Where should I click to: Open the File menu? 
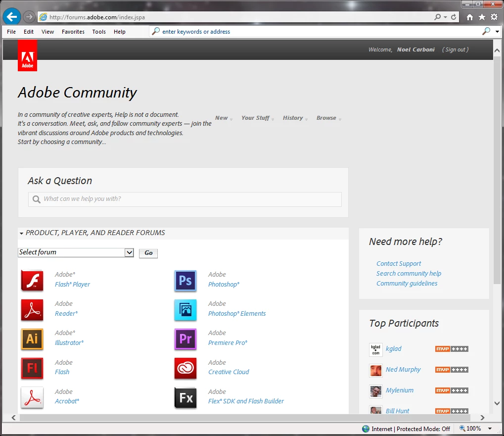click(11, 32)
